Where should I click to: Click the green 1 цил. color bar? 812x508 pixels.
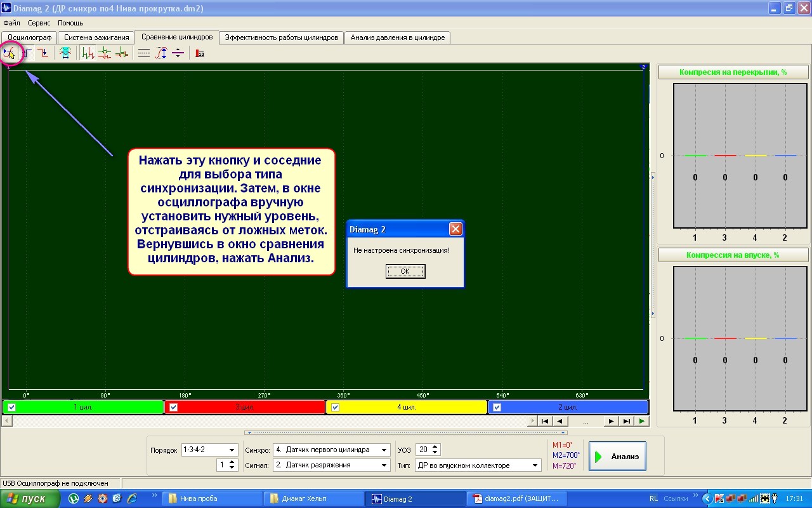(83, 407)
